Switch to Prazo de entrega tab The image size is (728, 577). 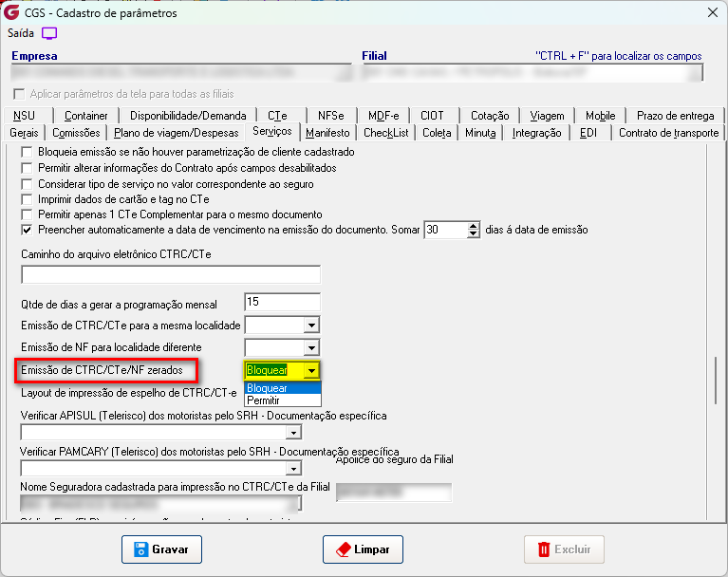tap(676, 116)
